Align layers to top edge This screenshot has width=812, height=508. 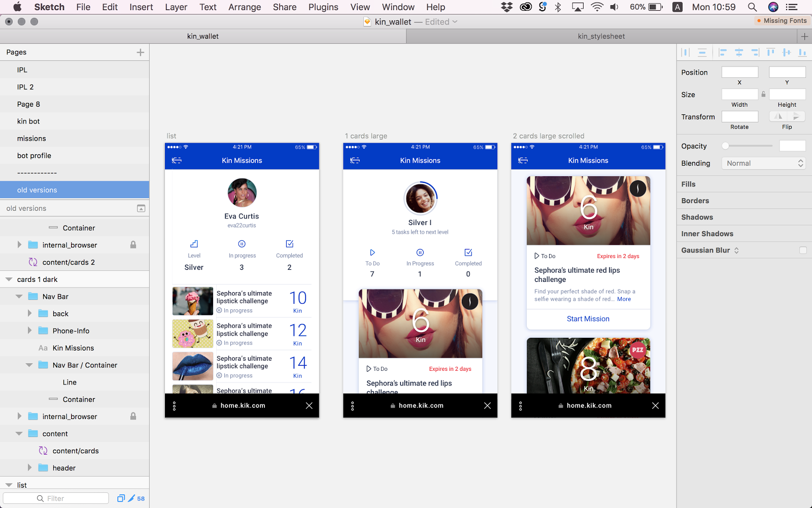(771, 52)
